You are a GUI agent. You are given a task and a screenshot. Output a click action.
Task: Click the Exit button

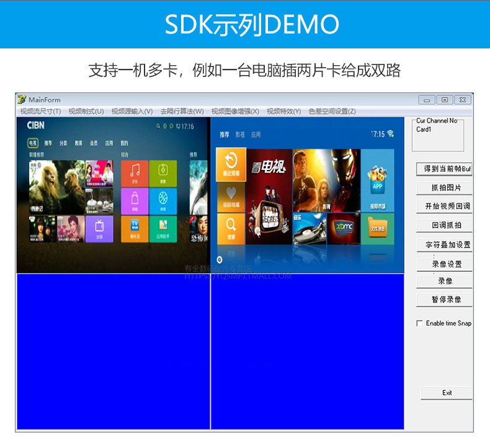coord(447,393)
